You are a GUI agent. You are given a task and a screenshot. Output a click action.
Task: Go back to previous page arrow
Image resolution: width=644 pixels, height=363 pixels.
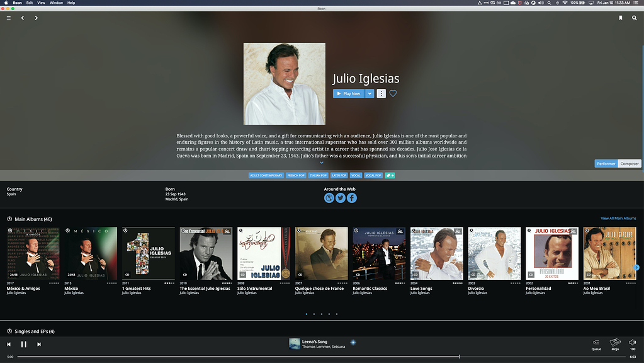(23, 18)
